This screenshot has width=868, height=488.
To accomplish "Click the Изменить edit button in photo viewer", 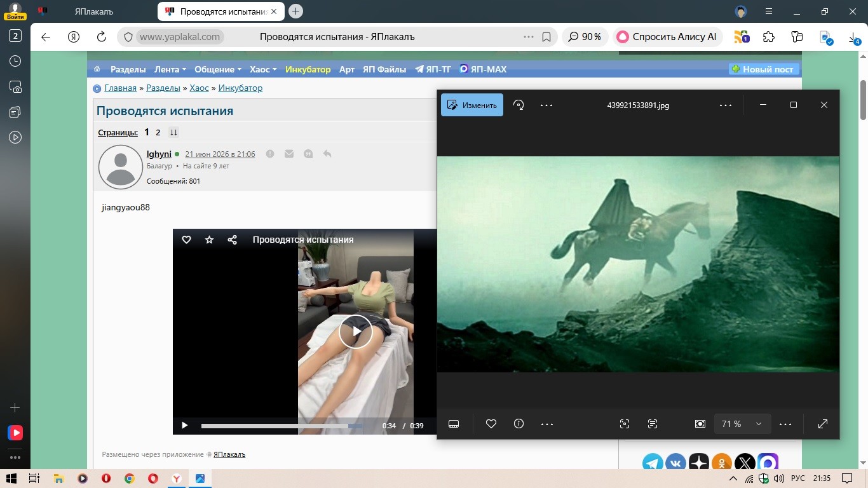I will pyautogui.click(x=472, y=105).
